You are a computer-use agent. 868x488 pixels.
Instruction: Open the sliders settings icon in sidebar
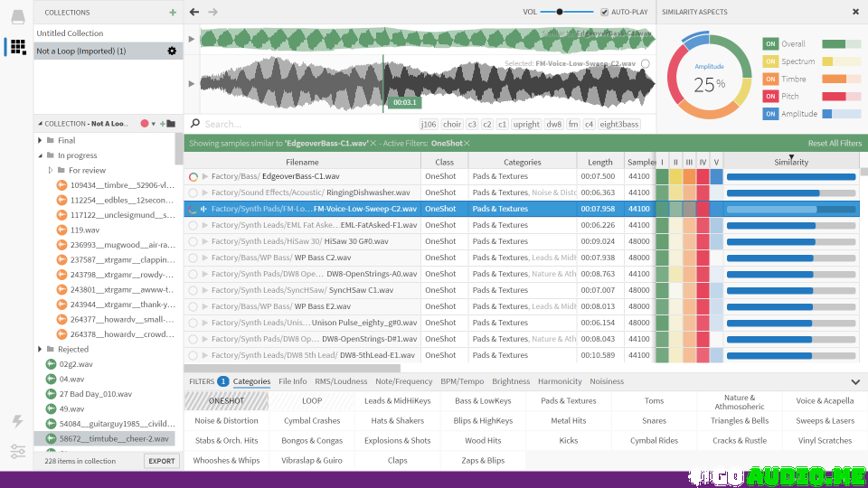(x=17, y=451)
